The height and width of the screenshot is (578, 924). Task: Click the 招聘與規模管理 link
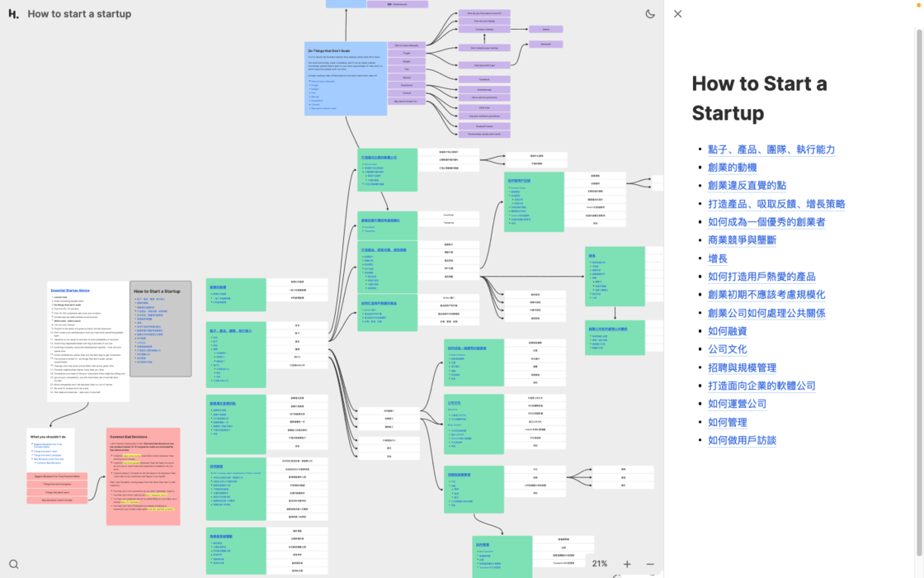click(742, 367)
